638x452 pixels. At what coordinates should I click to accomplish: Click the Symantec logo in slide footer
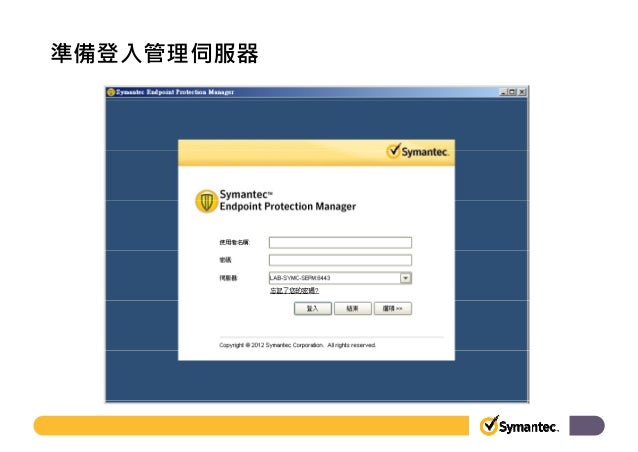[x=519, y=426]
